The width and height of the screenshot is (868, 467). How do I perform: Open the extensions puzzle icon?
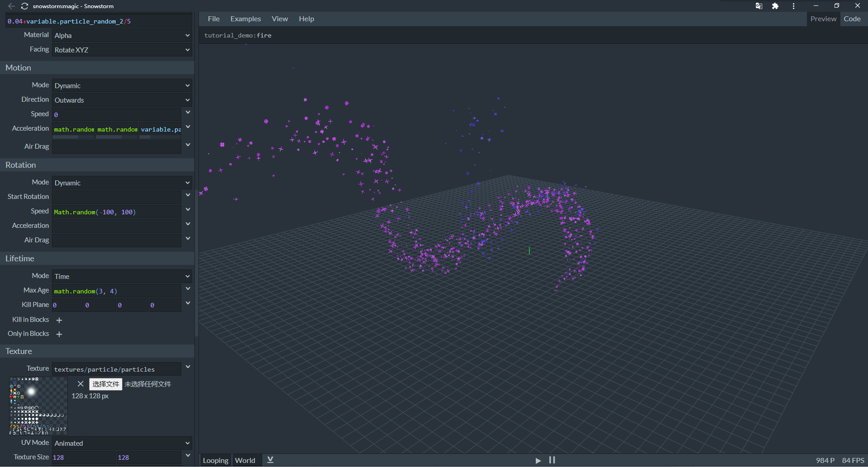tap(775, 6)
